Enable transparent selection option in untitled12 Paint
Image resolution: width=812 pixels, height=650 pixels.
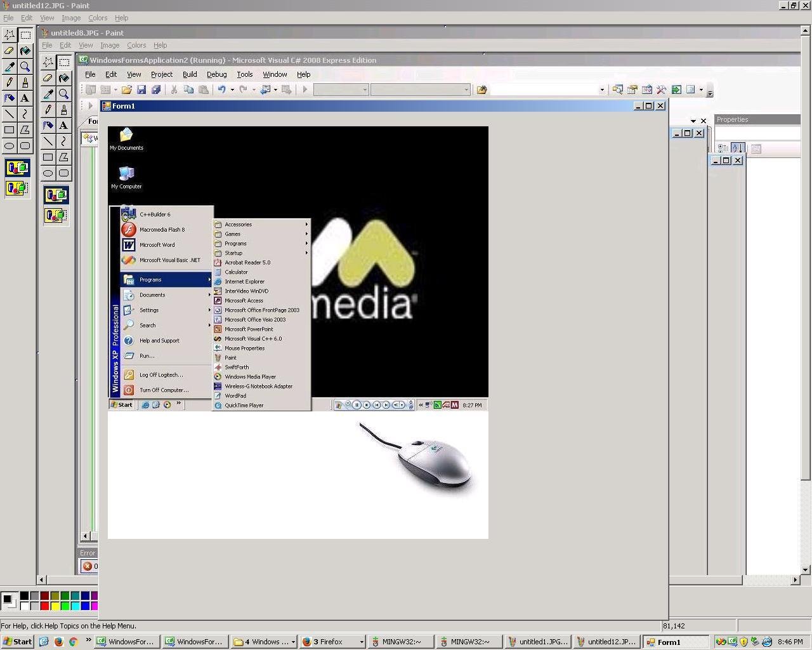point(17,188)
